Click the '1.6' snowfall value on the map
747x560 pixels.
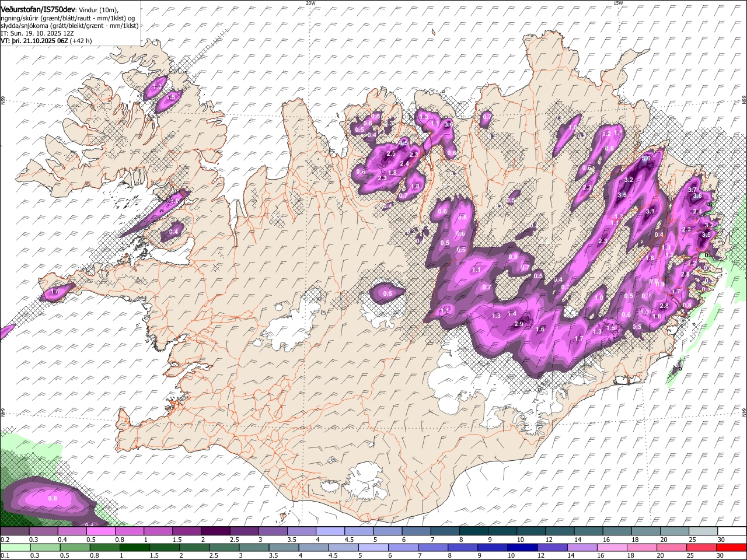[540, 330]
